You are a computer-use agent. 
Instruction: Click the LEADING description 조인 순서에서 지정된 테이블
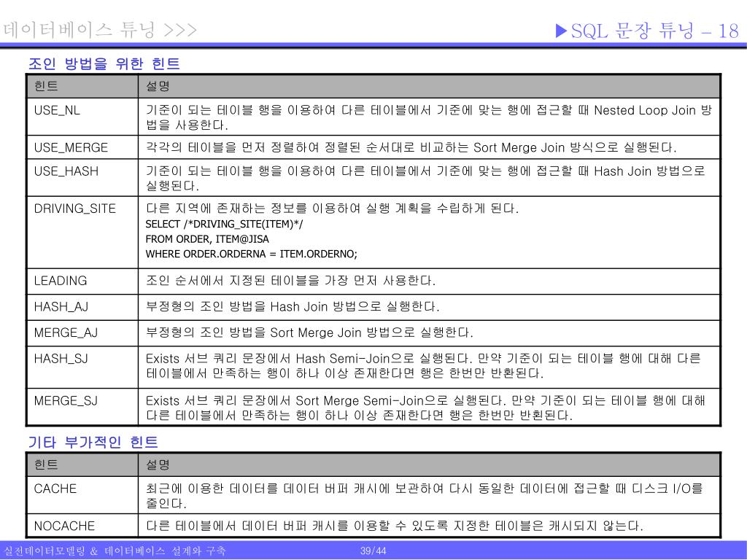point(290,281)
